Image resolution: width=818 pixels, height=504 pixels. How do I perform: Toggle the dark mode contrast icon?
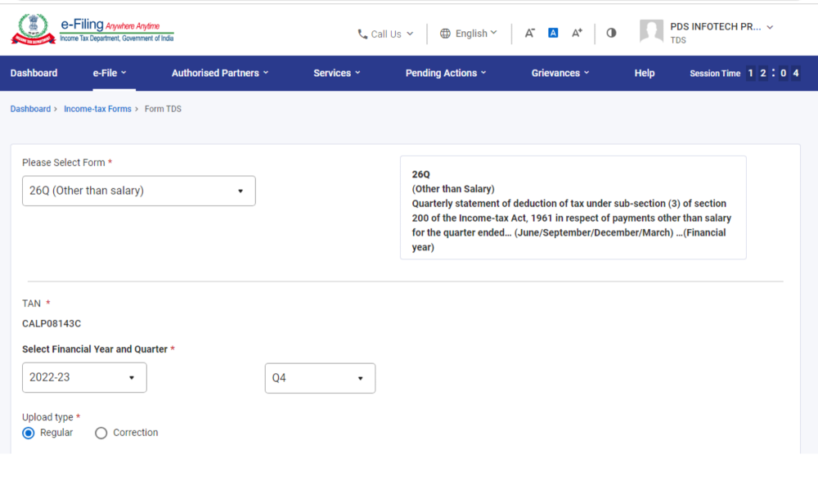click(x=611, y=33)
